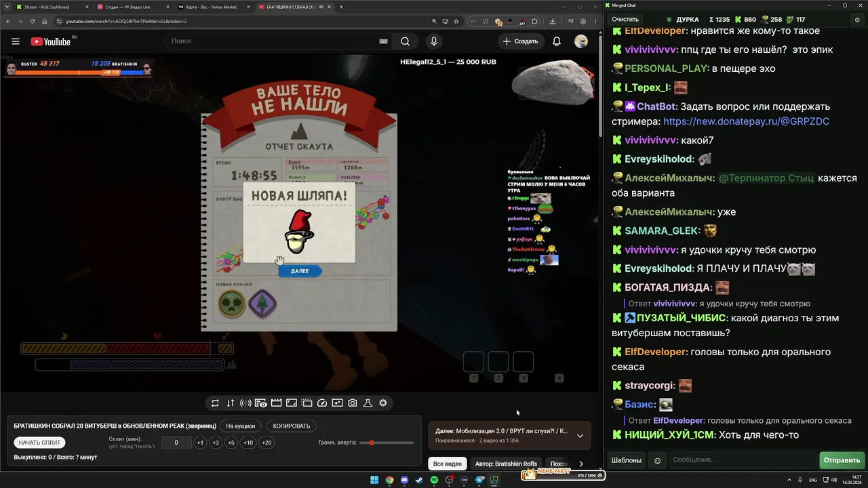Image resolution: width=868 pixels, height=488 pixels.
Task: Select the 'Автор: Bratishkin Rofls' filter chip
Action: (506, 464)
